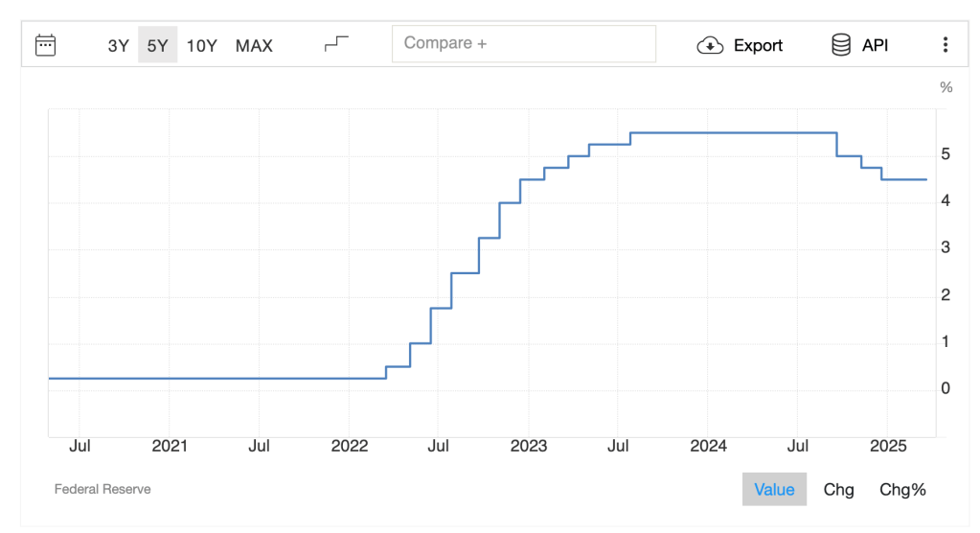Screen dimensions: 980x533
Task: Switch chart to 10Y range
Action: click(202, 45)
